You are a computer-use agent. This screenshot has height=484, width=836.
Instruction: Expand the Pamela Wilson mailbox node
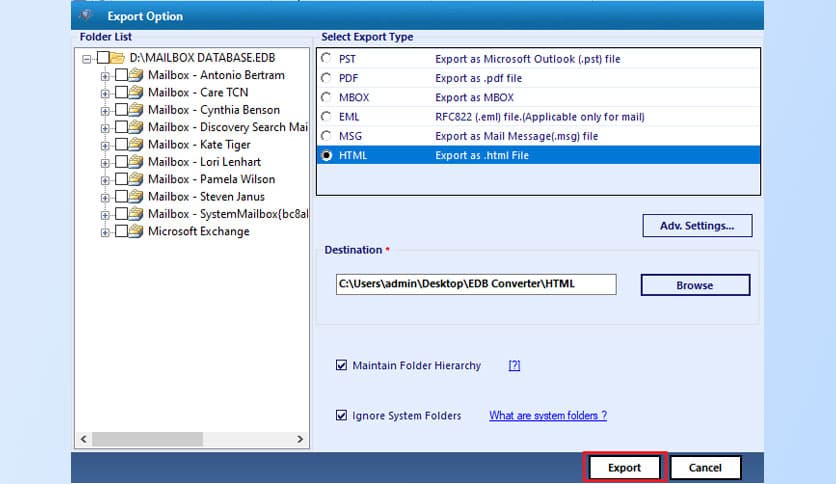pyautogui.click(x=105, y=180)
